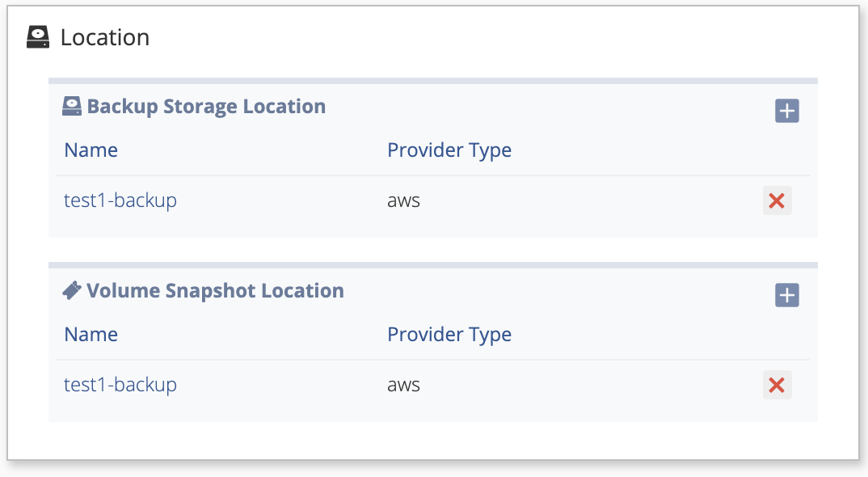Click Provider Type header in Backup Storage table
Screen dimensions: 868x477
[449, 150]
